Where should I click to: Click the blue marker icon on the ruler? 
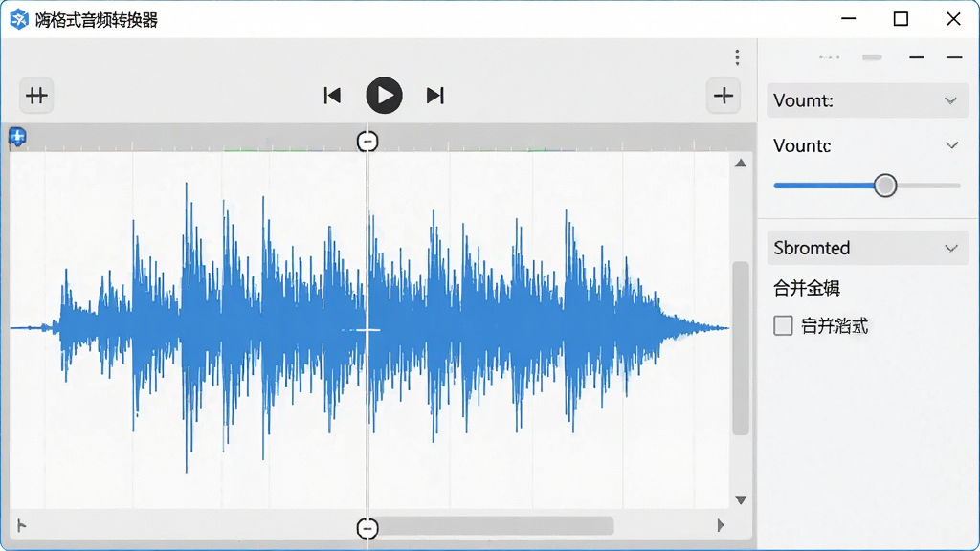17,136
